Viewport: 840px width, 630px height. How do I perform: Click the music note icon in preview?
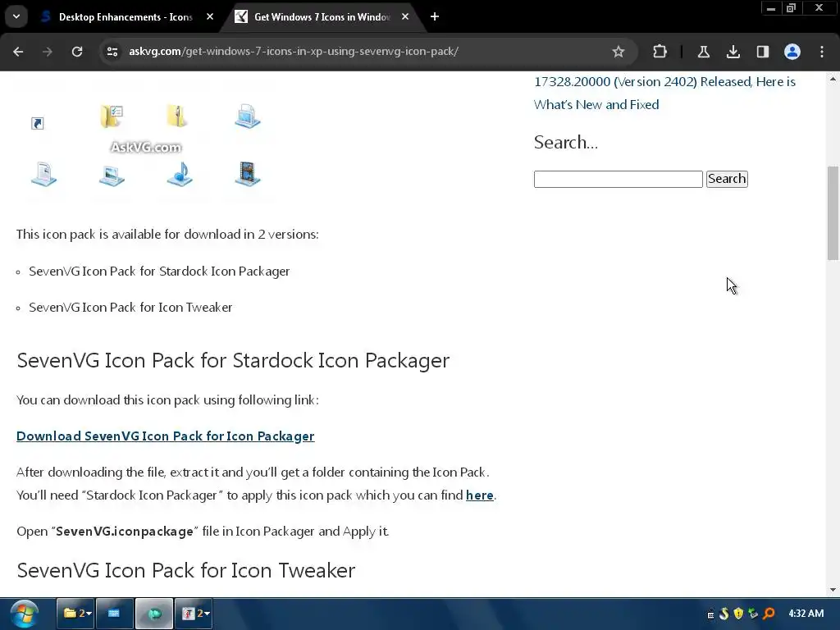point(180,174)
